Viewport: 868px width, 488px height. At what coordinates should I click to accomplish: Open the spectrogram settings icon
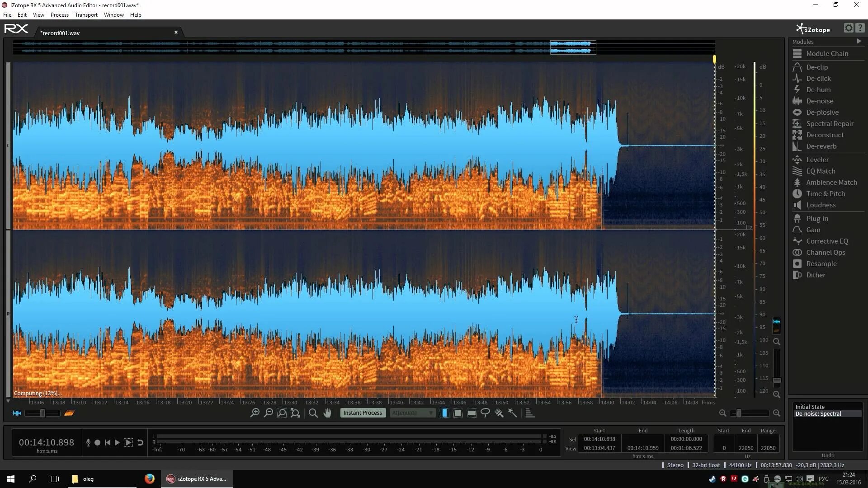(848, 28)
